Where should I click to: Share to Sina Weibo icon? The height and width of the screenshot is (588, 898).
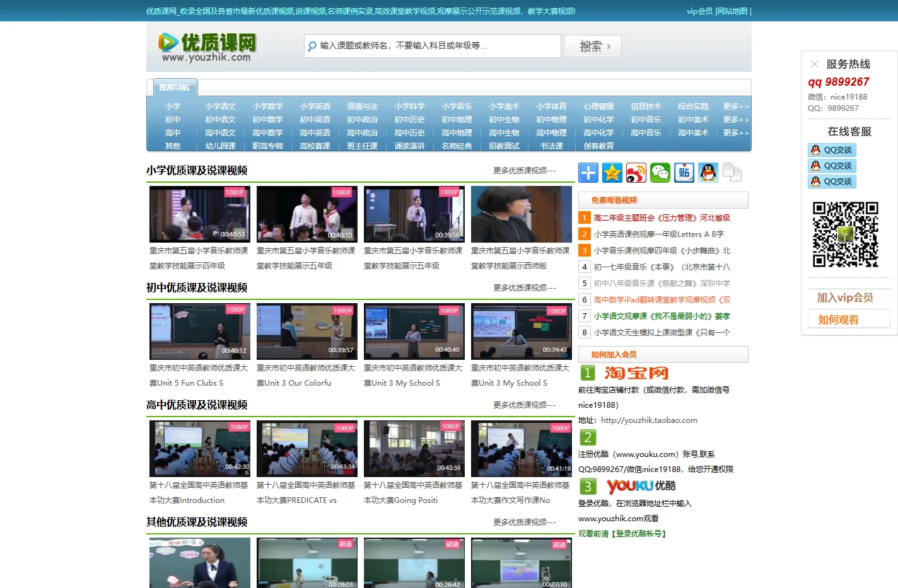pos(636,173)
